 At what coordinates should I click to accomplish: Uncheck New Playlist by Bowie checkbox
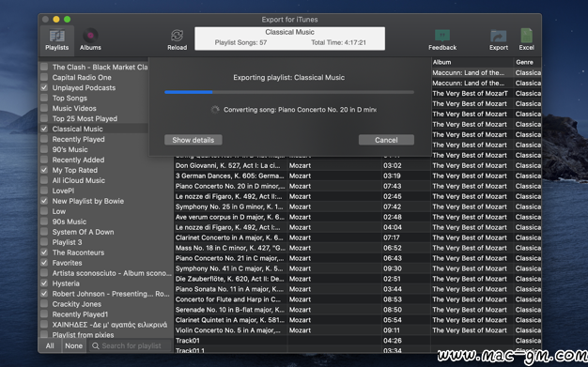(44, 201)
